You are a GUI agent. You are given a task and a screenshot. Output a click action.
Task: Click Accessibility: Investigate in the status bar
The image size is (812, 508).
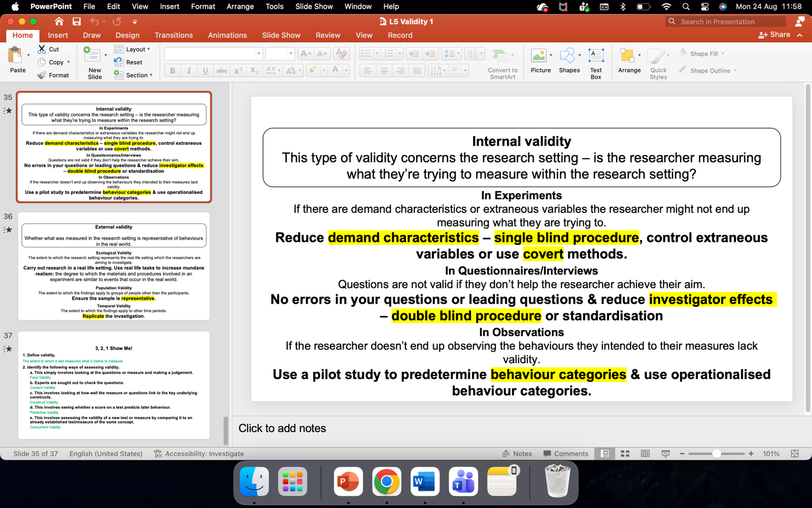tap(199, 454)
